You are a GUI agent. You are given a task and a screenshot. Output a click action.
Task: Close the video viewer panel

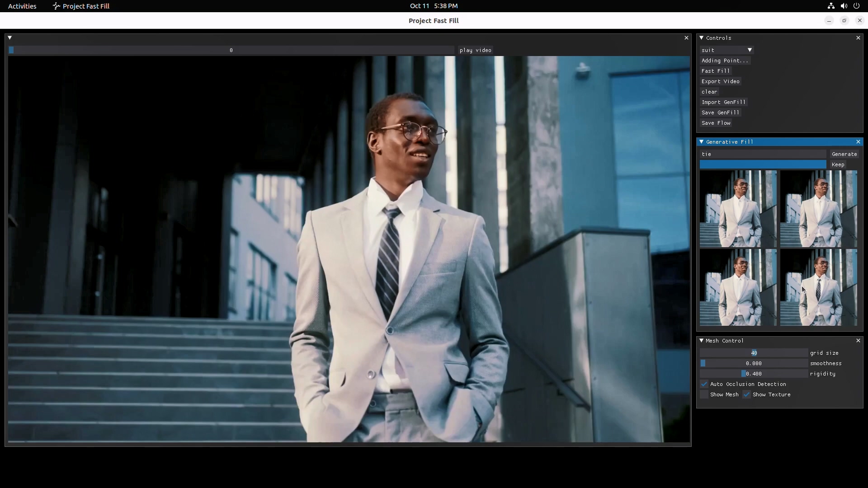pos(686,38)
